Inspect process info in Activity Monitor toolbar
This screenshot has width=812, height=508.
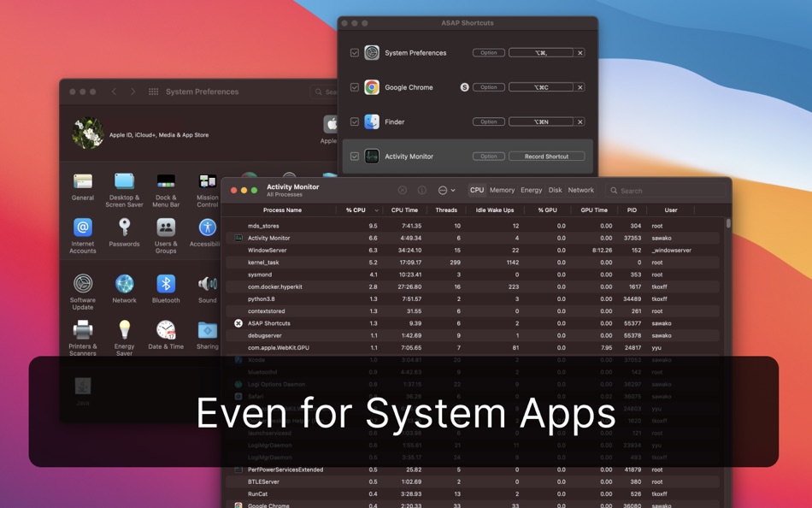tap(422, 190)
